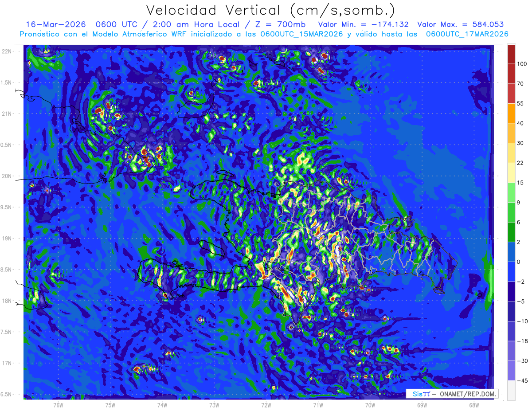Select orange colorbar segment between 40 and 55
Screen dimensions: 532x411
pos(511,113)
